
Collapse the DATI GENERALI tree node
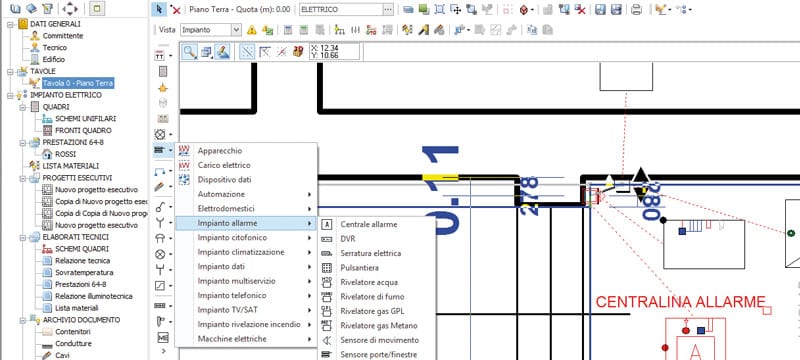click(x=10, y=24)
